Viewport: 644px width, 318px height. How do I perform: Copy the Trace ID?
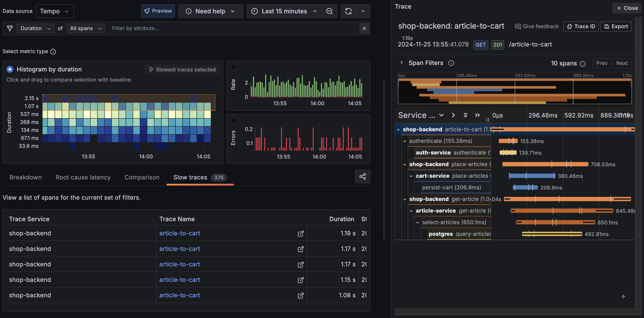pos(581,26)
